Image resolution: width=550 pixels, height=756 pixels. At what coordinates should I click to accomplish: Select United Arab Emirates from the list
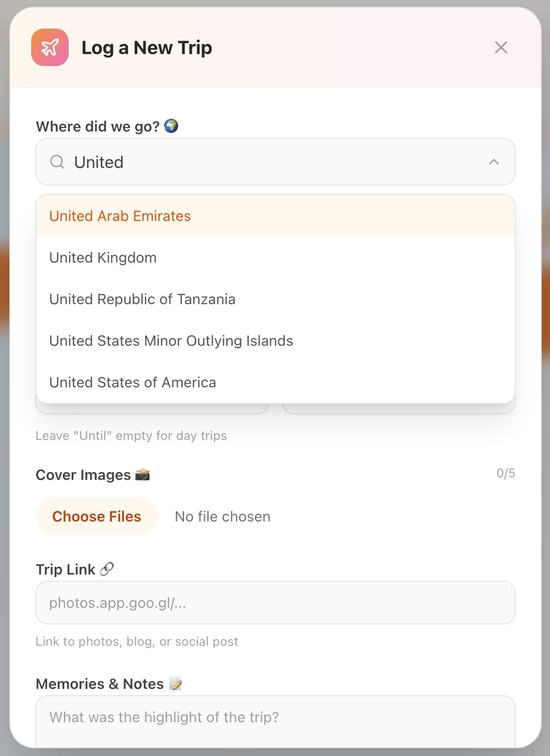pyautogui.click(x=120, y=216)
